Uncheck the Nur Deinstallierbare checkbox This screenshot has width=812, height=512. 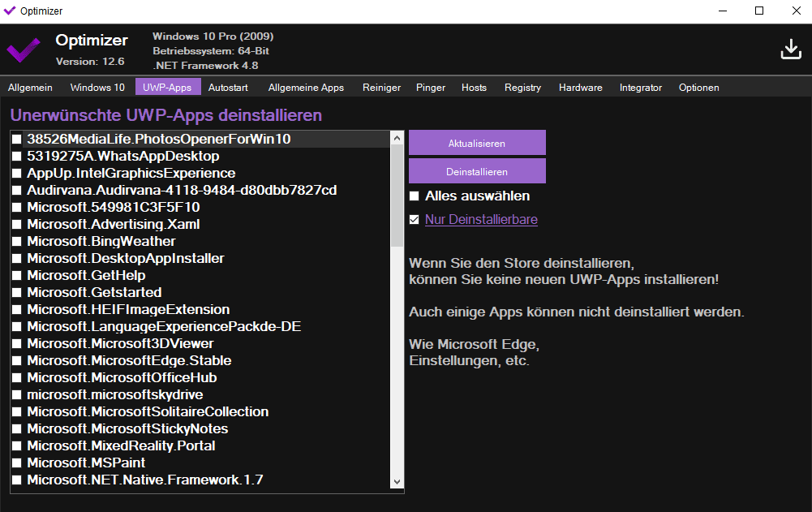(415, 220)
